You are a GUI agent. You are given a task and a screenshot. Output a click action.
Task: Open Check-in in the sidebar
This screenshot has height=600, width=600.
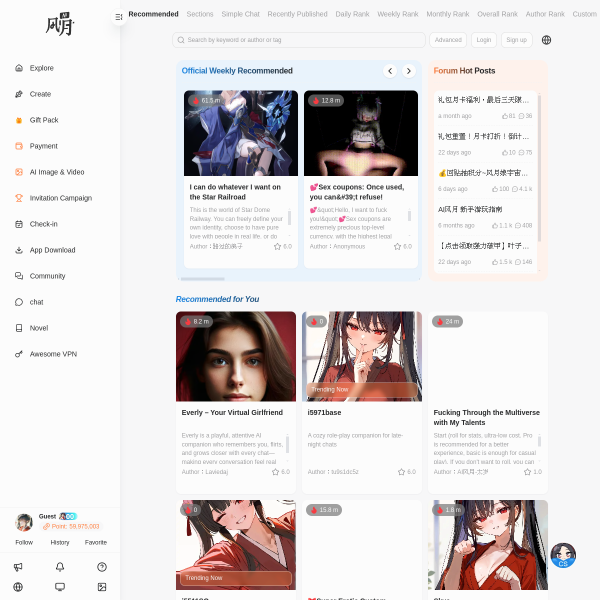click(x=36, y=224)
